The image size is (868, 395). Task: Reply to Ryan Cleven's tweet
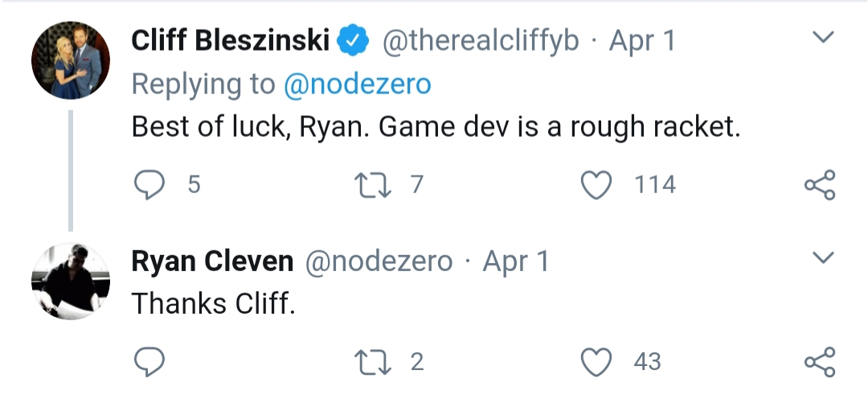coord(148,362)
